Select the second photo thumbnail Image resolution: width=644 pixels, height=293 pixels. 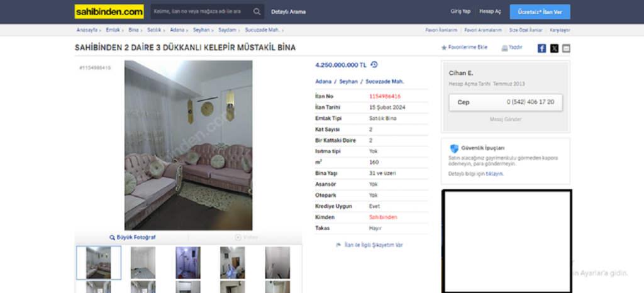143,263
